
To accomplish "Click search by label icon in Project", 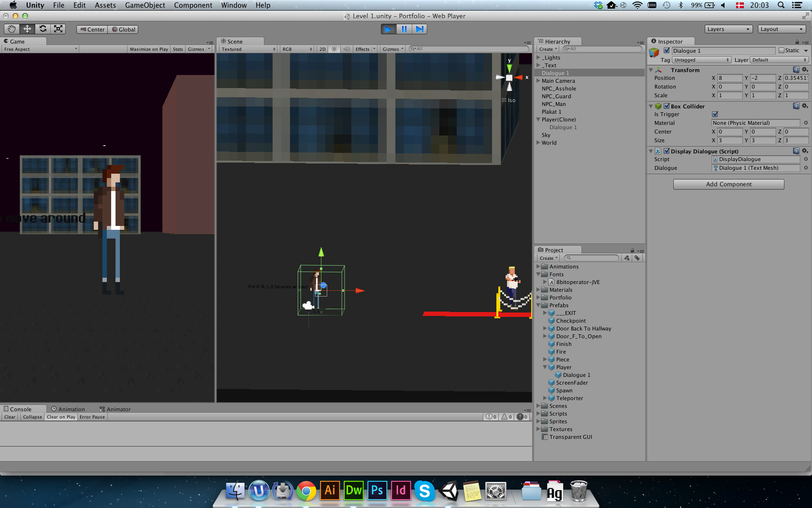I will [x=638, y=258].
